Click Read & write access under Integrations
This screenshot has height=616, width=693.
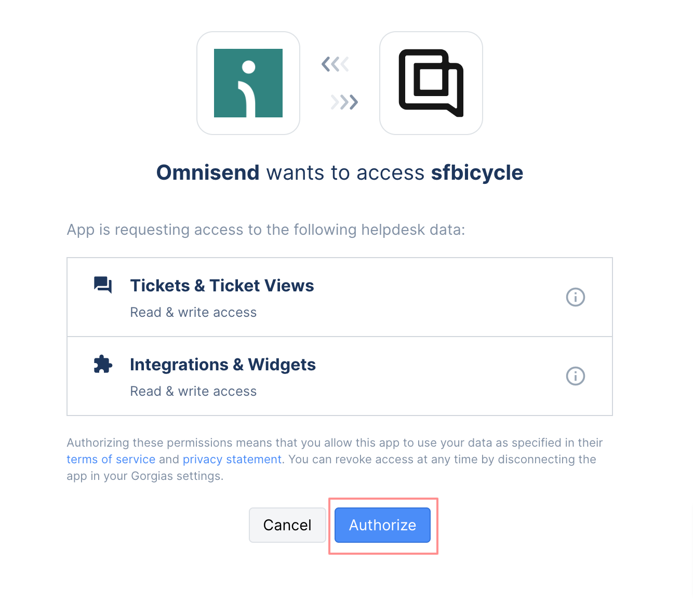[x=193, y=391]
